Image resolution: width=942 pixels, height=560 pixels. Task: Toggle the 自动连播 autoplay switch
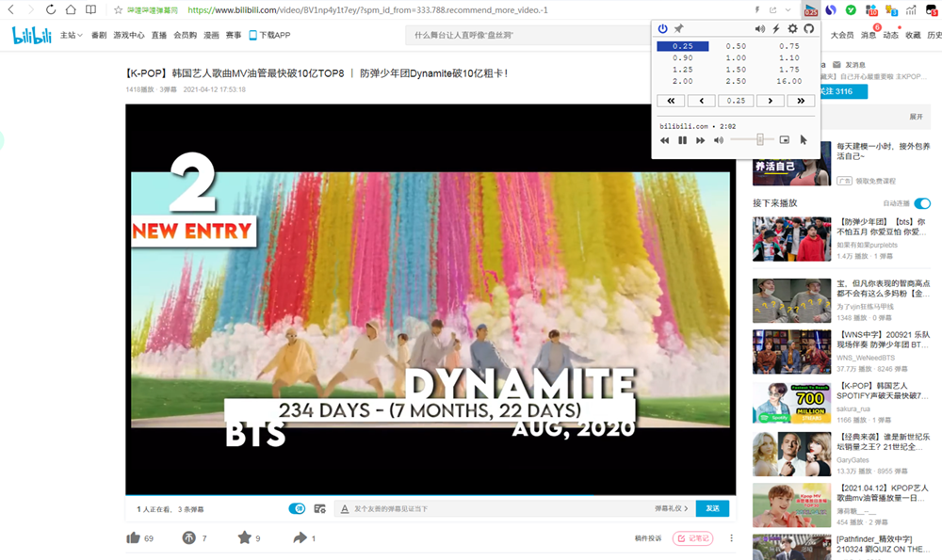pyautogui.click(x=922, y=203)
